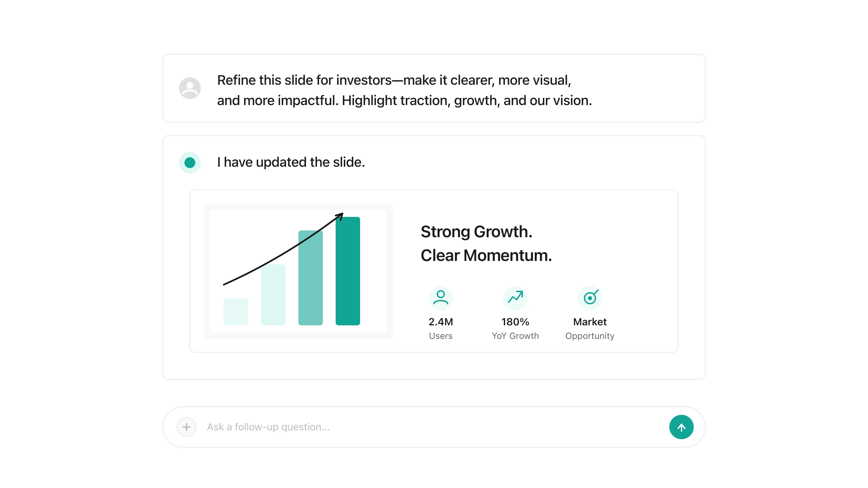Click the user avatar icon

[x=190, y=88]
